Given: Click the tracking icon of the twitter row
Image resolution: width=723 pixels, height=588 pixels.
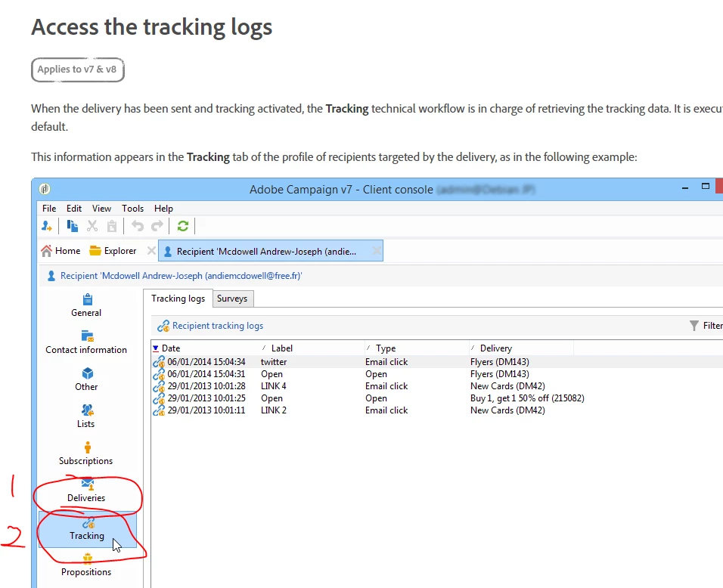Looking at the screenshot, I should 159,362.
